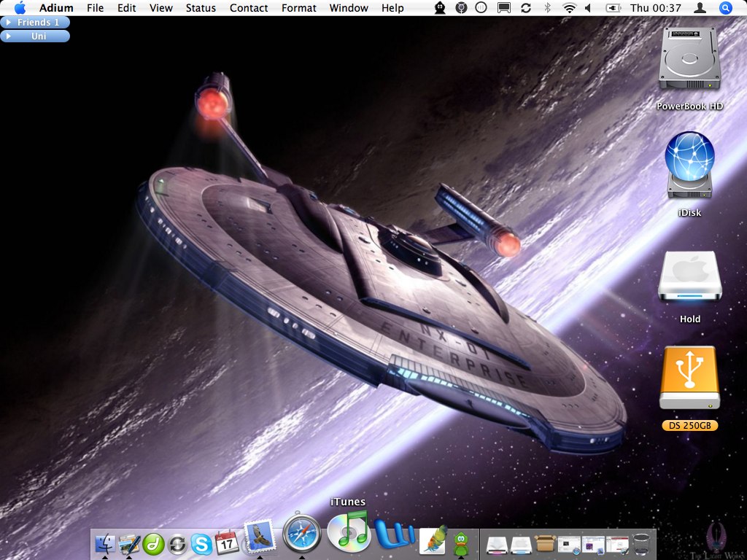Open the battery status menu

pos(613,7)
